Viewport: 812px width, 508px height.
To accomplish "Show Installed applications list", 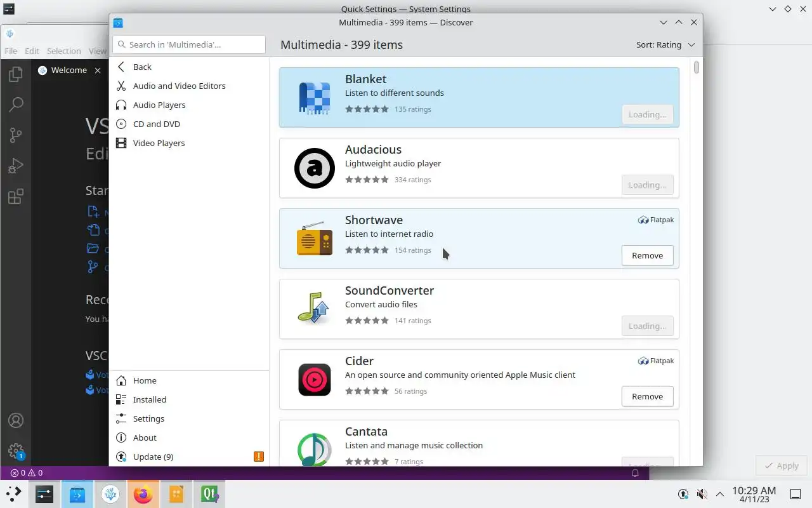I will point(189,399).
